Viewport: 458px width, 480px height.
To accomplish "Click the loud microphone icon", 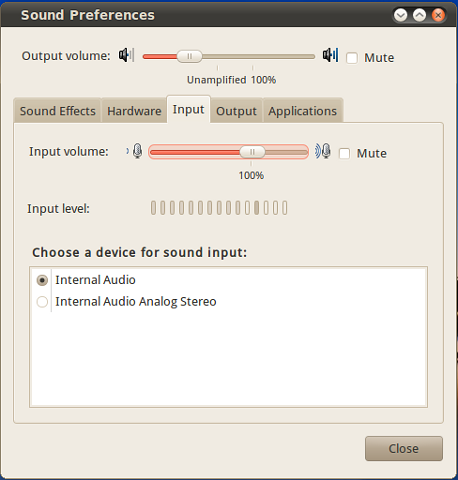I will pyautogui.click(x=323, y=151).
